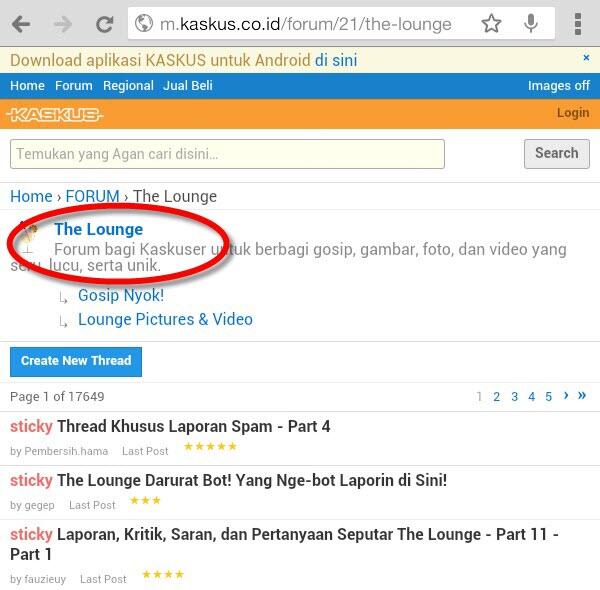Go to page 4
The height and width of the screenshot is (590, 600).
point(532,397)
